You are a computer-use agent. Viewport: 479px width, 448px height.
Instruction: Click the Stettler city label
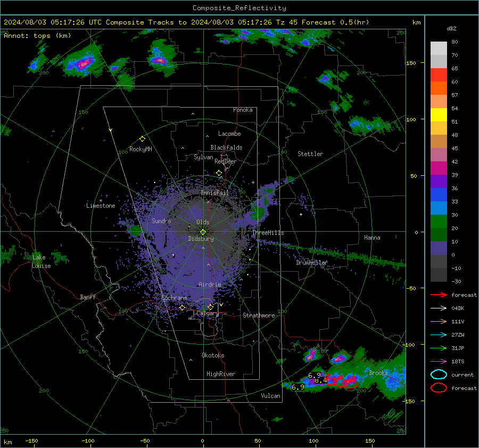[310, 154]
